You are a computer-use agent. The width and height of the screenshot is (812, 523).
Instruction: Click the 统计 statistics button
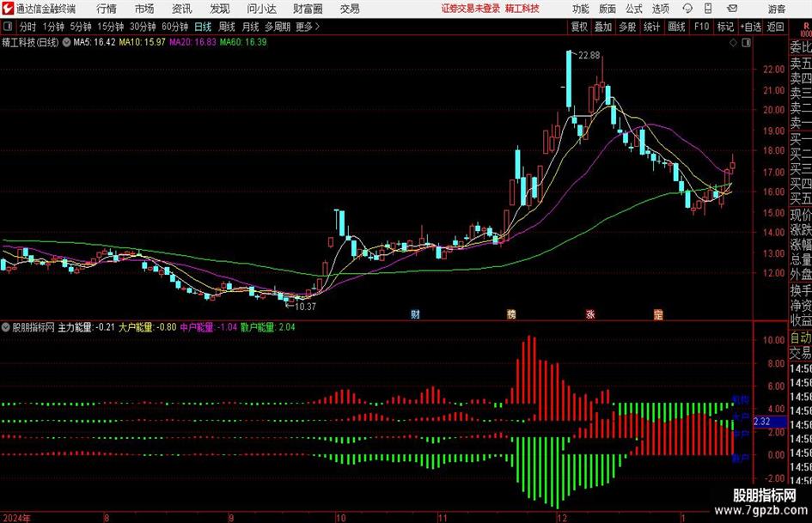pyautogui.click(x=652, y=27)
